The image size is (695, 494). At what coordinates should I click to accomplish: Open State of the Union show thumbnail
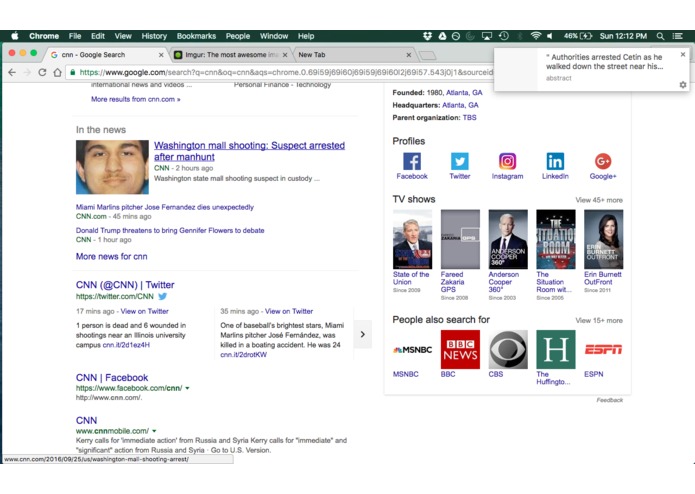pyautogui.click(x=412, y=239)
